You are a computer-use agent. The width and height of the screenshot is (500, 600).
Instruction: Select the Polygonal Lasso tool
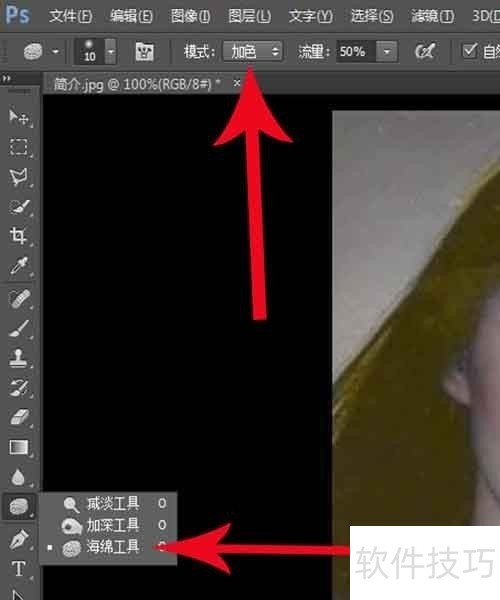tap(19, 177)
